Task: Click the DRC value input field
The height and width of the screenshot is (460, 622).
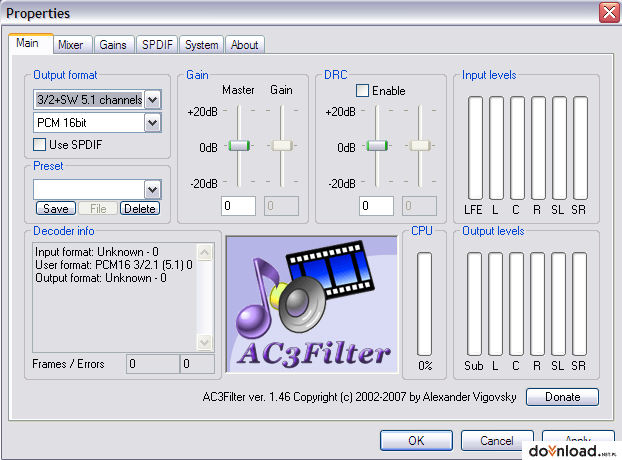Action: [376, 206]
